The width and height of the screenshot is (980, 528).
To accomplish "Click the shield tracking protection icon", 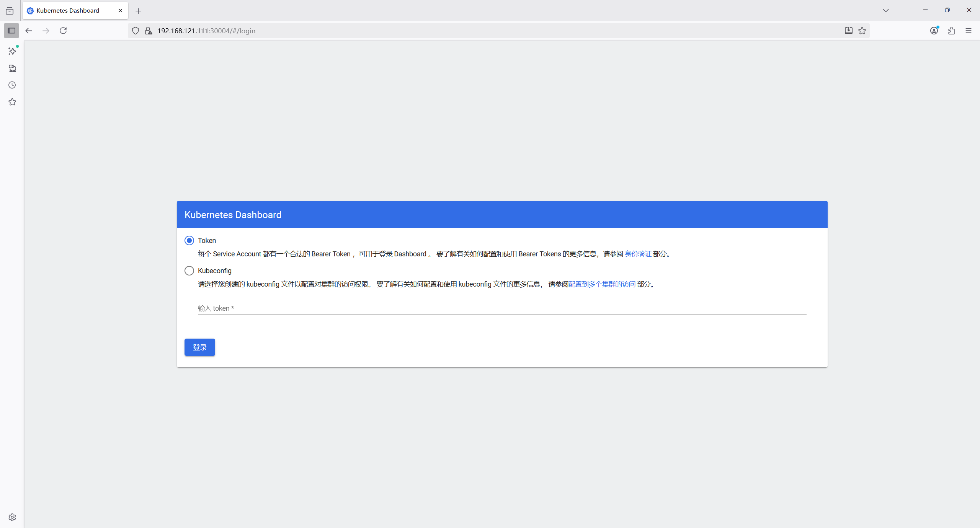I will coord(136,31).
